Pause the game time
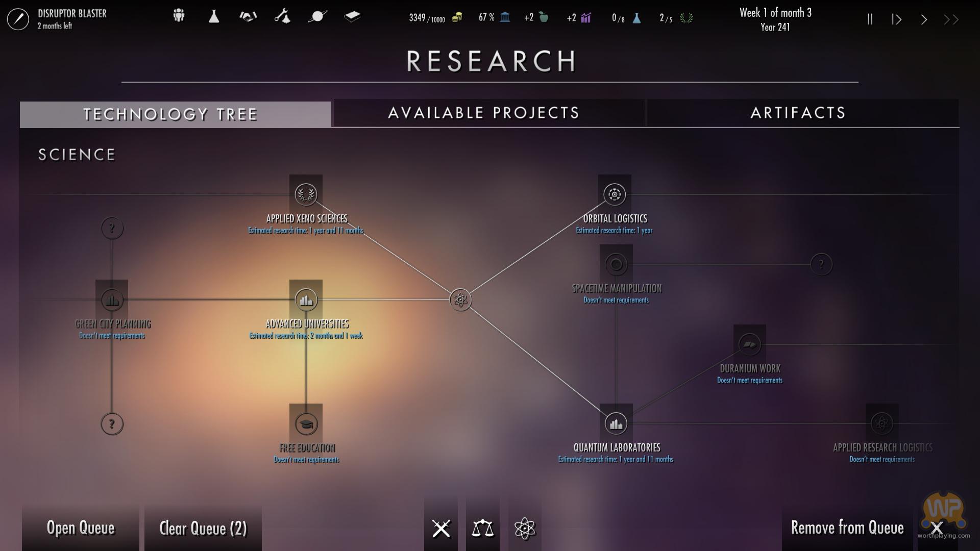 [870, 19]
